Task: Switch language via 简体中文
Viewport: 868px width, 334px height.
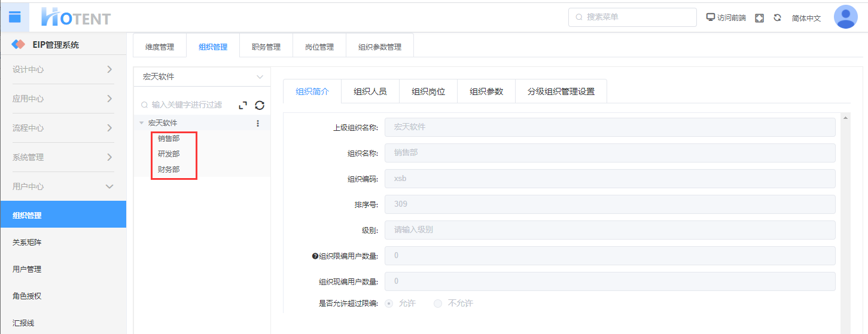Action: 806,18
